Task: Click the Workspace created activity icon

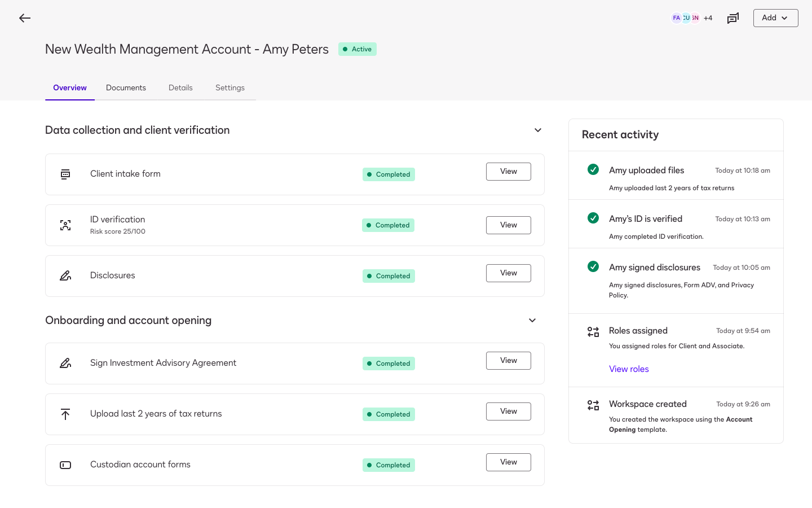Action: point(593,405)
